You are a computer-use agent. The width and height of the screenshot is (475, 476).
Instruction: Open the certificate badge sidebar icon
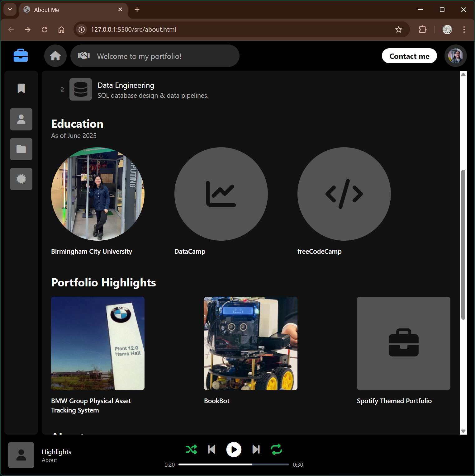point(21,179)
